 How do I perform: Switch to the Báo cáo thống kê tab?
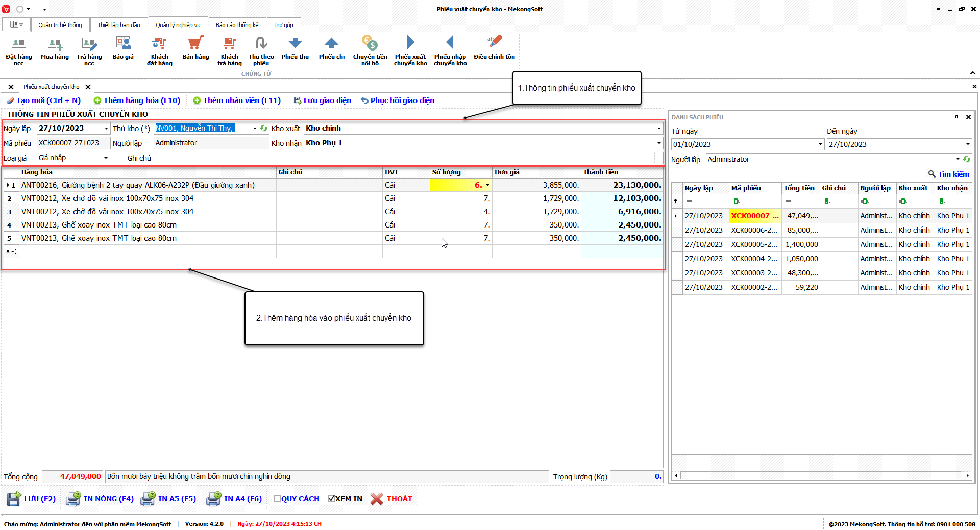pyautogui.click(x=237, y=25)
